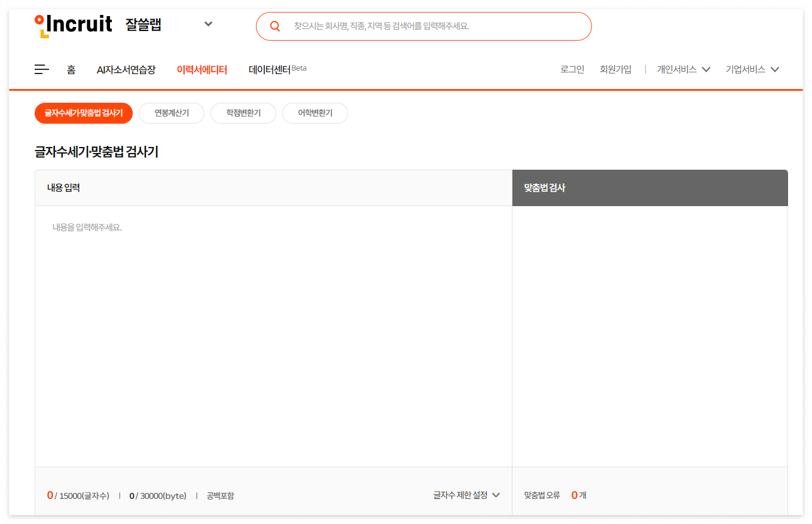The image size is (812, 524).
Task: Click the 홈 menu item
Action: [71, 69]
